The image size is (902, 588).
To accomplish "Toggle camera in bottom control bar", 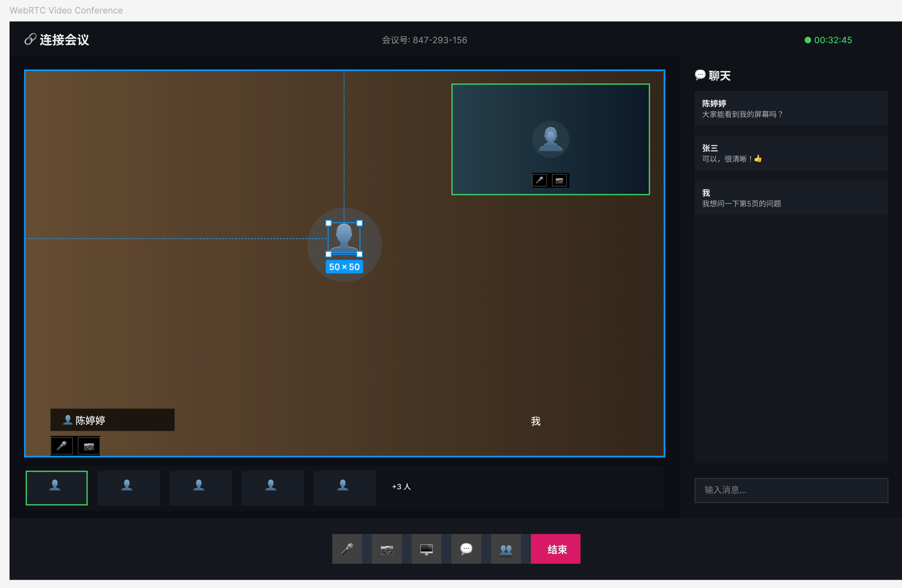I will point(387,549).
